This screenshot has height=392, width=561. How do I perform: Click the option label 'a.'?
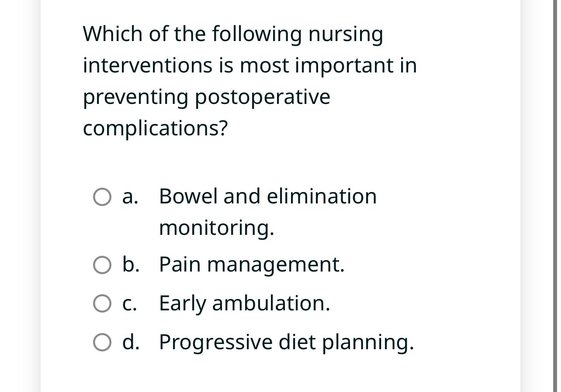[x=130, y=197]
